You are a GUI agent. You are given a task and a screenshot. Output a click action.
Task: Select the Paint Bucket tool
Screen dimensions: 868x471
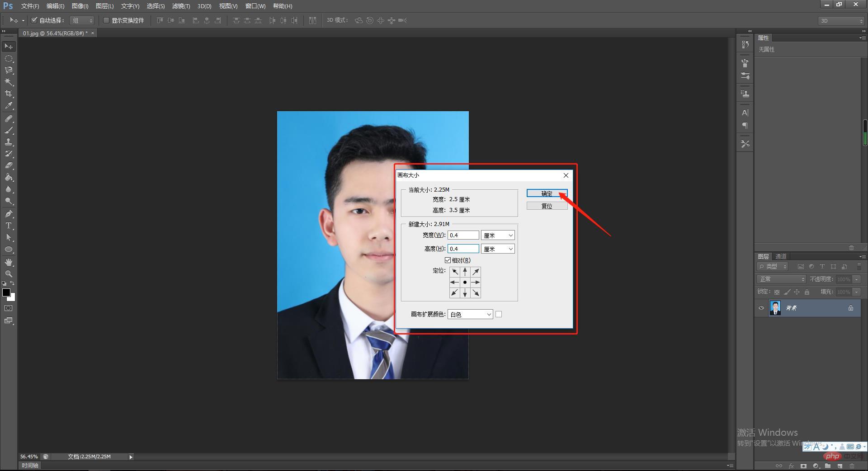(x=9, y=177)
